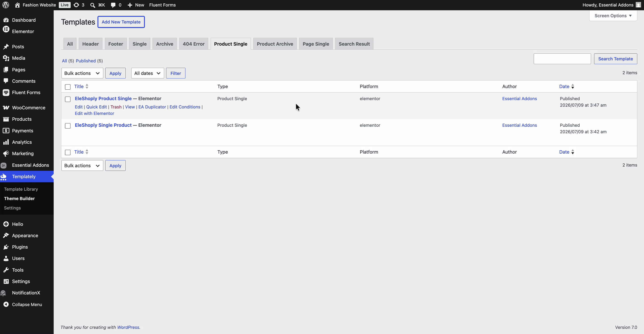Image resolution: width=644 pixels, height=334 pixels.
Task: Expand the Screen Options panel
Action: pyautogui.click(x=613, y=16)
